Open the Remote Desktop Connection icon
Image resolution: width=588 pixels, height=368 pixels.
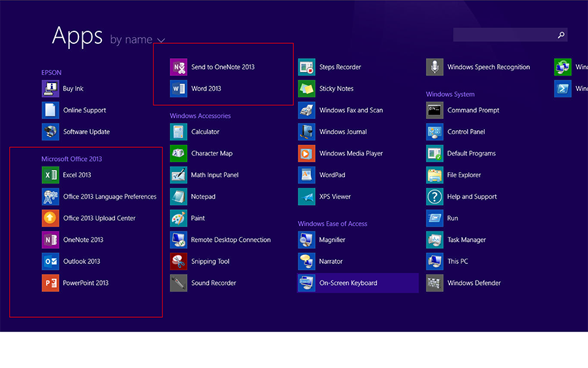(x=178, y=240)
